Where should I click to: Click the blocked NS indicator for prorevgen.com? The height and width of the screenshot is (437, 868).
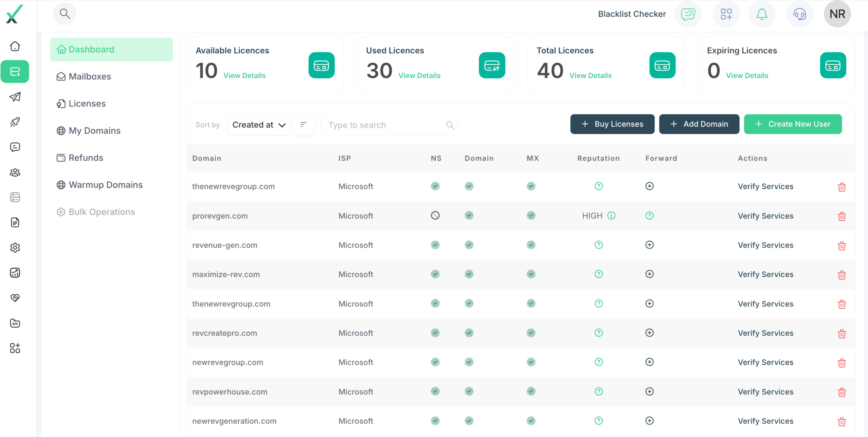point(435,215)
